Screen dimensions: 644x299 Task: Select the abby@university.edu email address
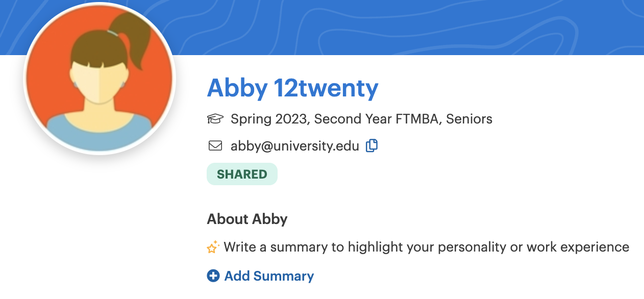295,146
